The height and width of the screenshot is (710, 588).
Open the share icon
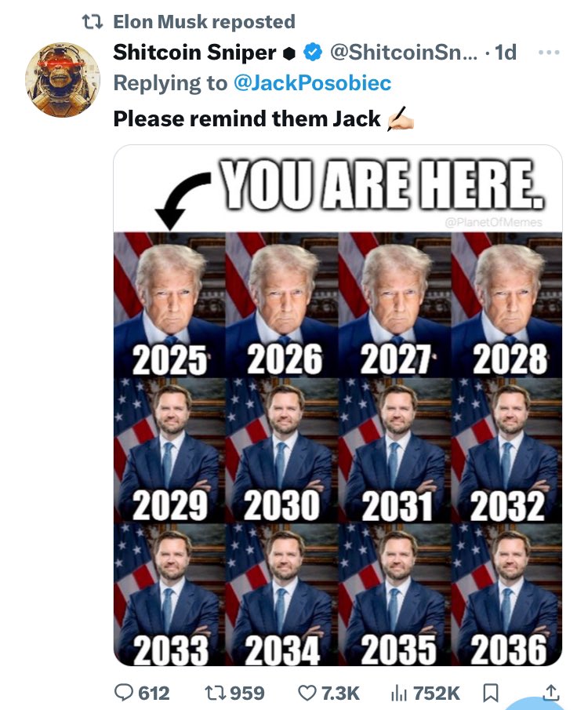pyautogui.click(x=551, y=692)
